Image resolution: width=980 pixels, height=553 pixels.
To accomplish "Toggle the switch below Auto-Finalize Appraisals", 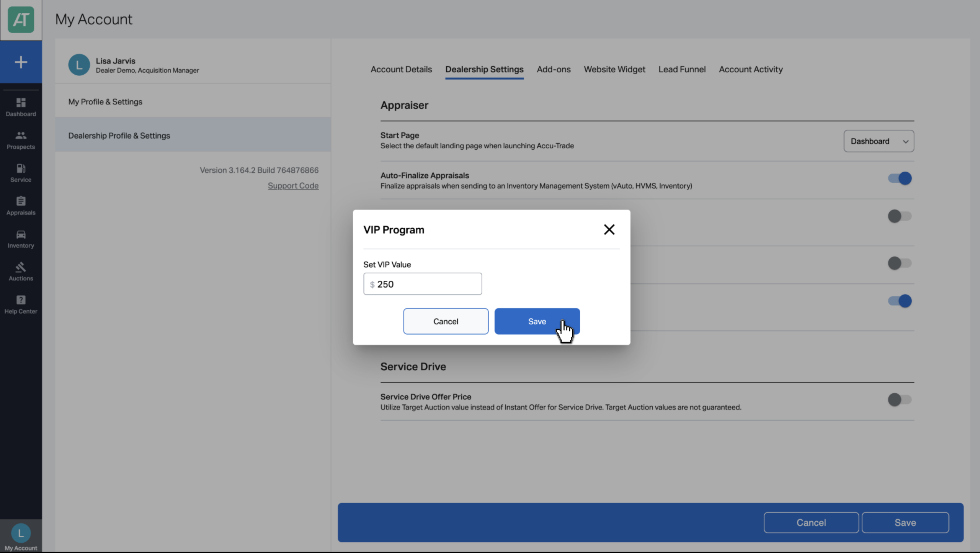I will [900, 216].
